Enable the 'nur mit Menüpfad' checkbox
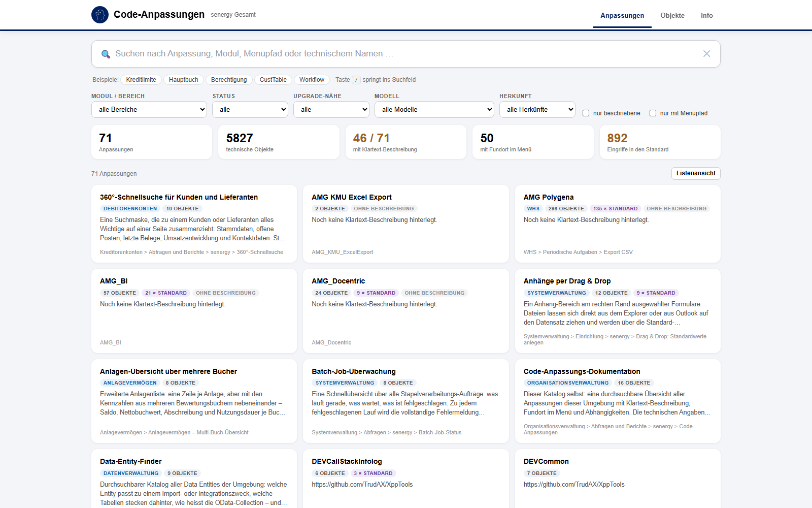This screenshot has height=508, width=812. click(x=653, y=113)
